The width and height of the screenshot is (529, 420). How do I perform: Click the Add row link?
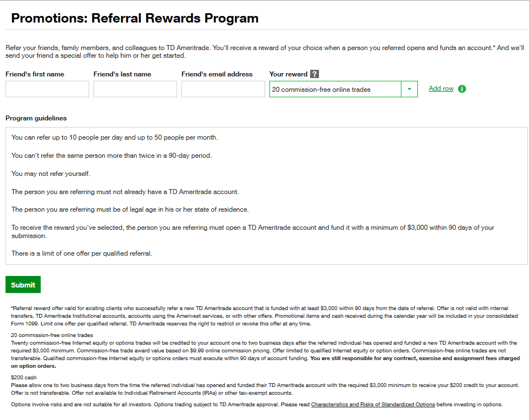(441, 89)
